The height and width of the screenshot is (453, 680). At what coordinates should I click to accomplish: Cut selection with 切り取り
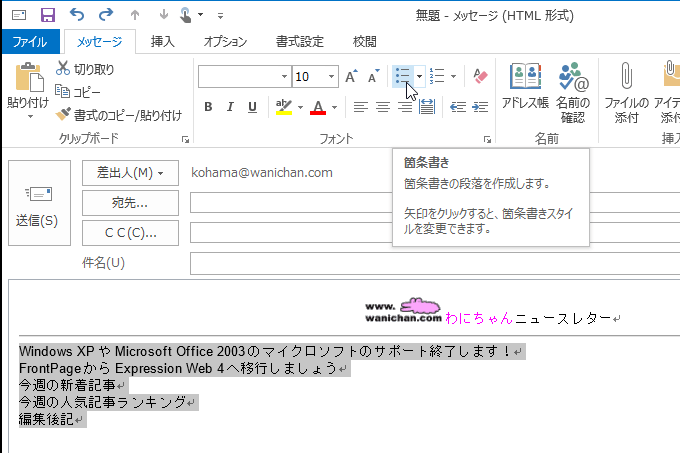coord(85,69)
